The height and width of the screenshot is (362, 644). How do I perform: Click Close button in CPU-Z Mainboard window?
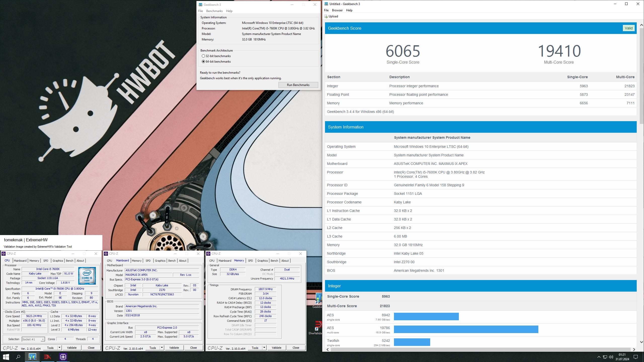click(193, 348)
